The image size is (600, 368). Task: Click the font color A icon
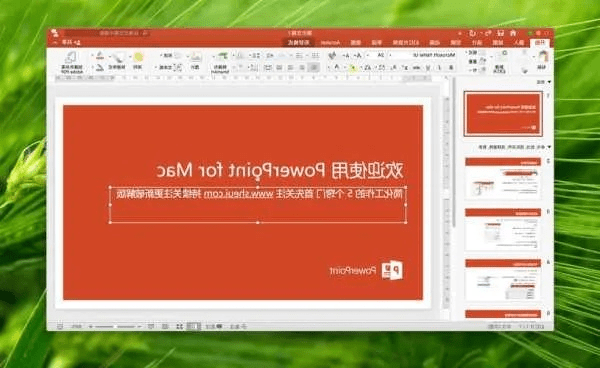pos(336,67)
